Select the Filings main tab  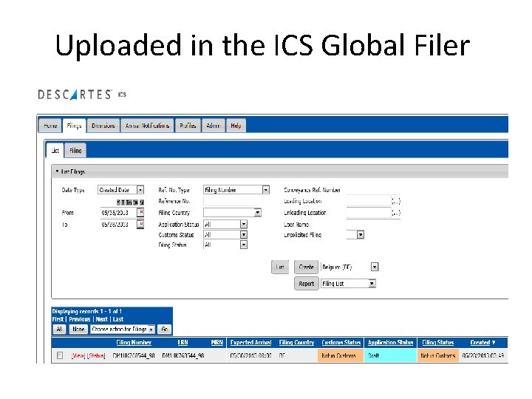tap(74, 126)
